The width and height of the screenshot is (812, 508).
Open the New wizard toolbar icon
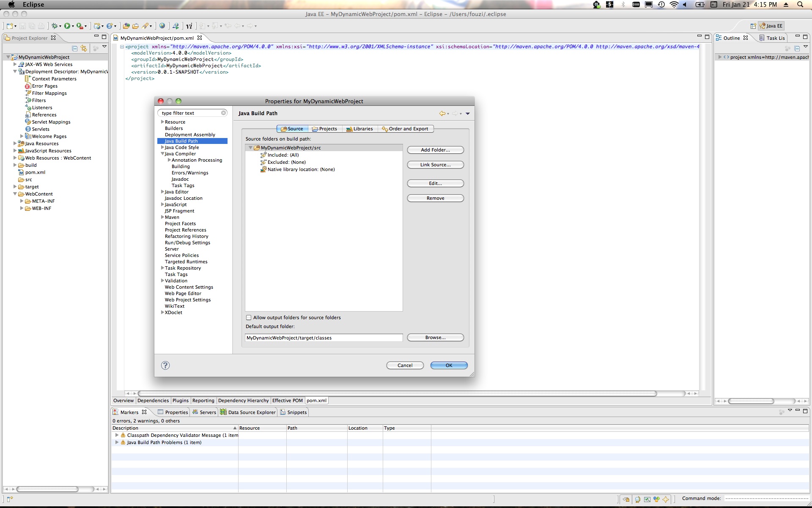[10, 26]
